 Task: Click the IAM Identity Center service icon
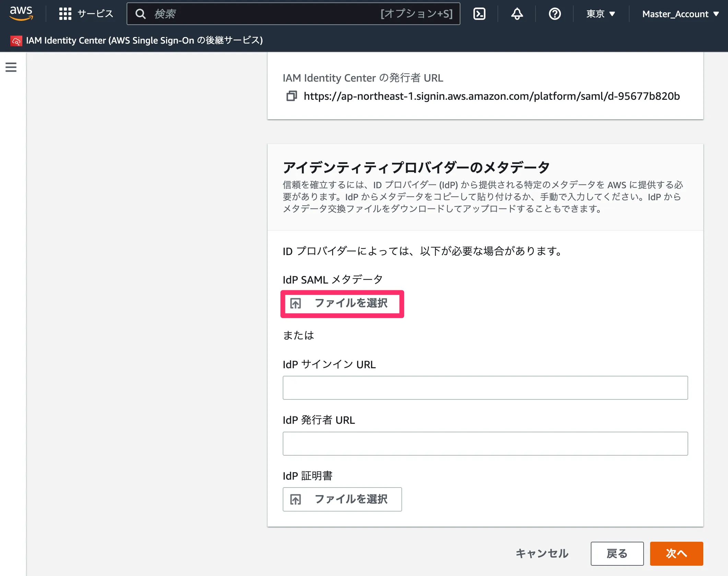[16, 41]
